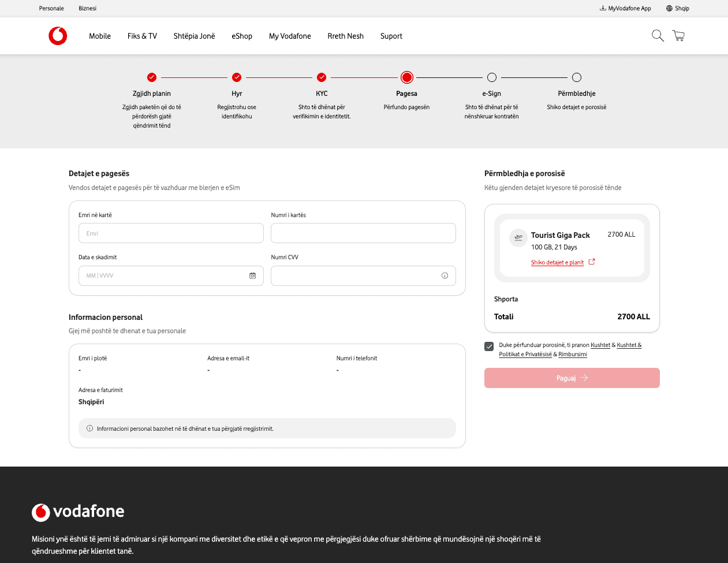This screenshot has height=563, width=728.
Task: Click the completed Zgjidh planin step marker
Action: click(x=152, y=77)
